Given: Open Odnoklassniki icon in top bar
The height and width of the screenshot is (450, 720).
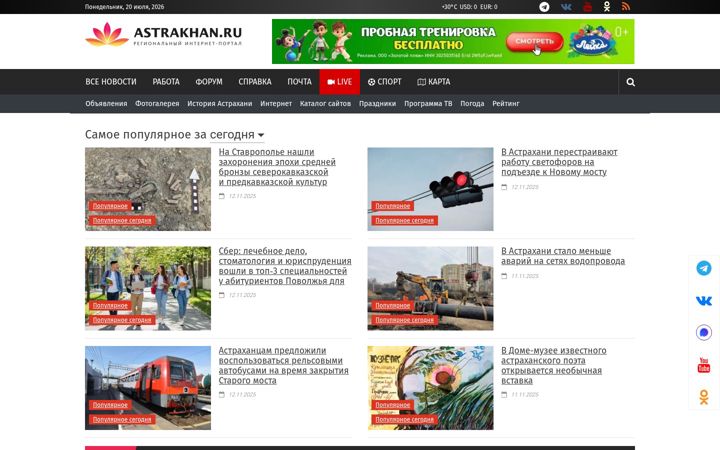Looking at the screenshot, I should point(607,7).
